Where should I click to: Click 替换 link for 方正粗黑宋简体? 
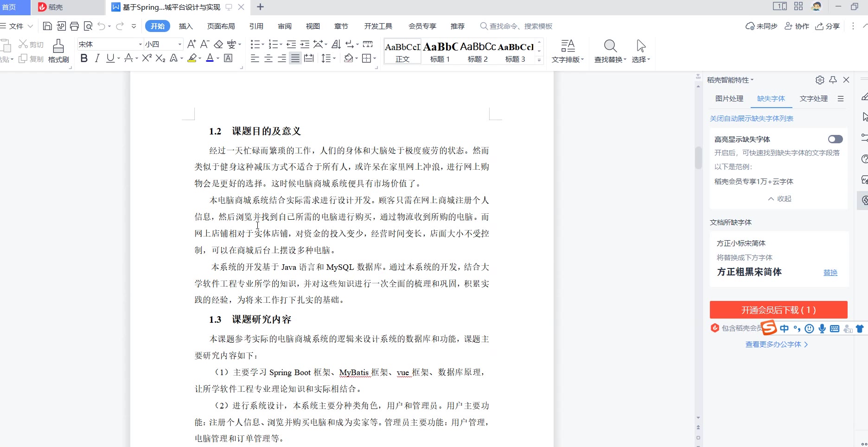[830, 272]
